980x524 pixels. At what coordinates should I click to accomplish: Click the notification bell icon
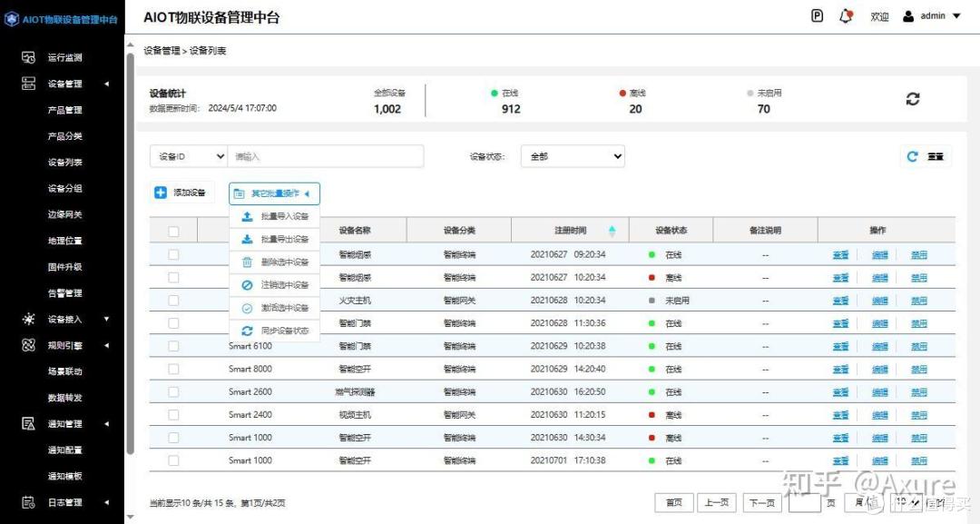(x=847, y=16)
